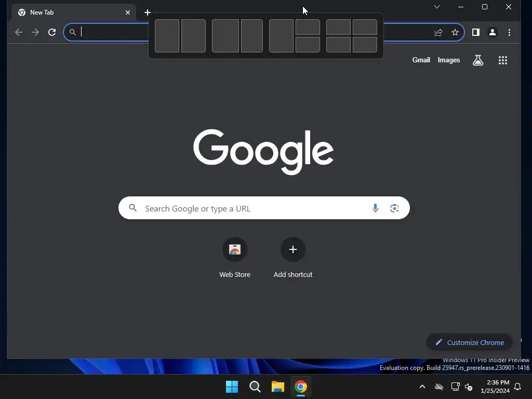
Task: Click the back navigation arrow
Action: (19, 32)
